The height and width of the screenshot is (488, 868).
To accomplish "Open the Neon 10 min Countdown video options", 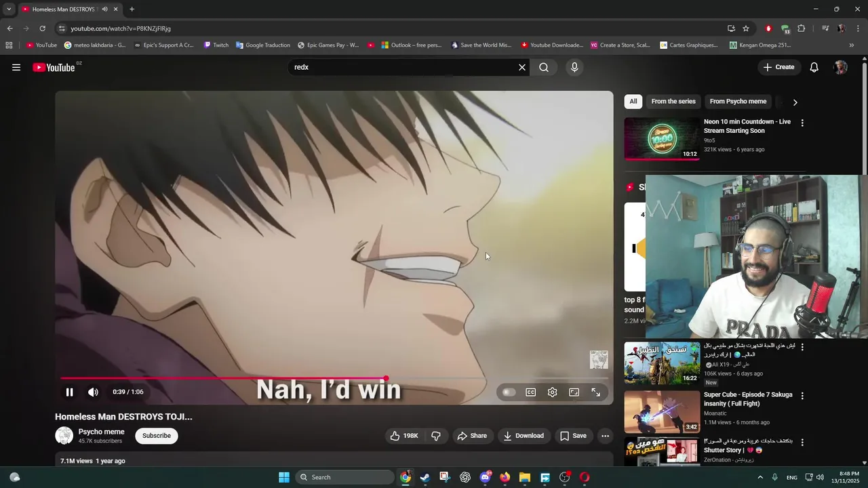I will coord(802,123).
